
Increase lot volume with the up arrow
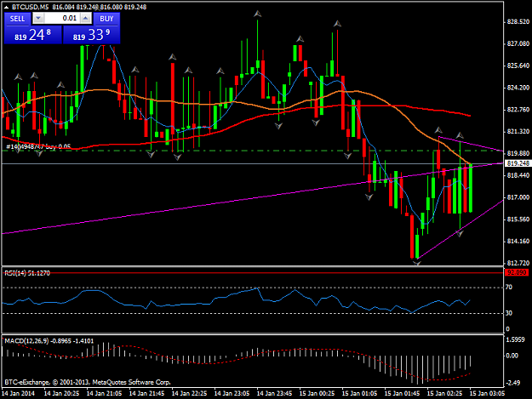[86, 19]
